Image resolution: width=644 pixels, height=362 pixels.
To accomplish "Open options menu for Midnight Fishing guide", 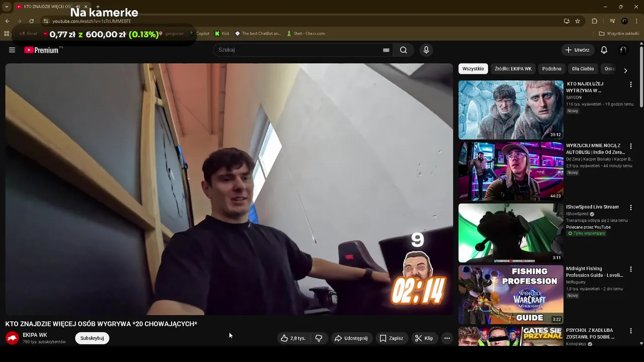I will tap(630, 269).
